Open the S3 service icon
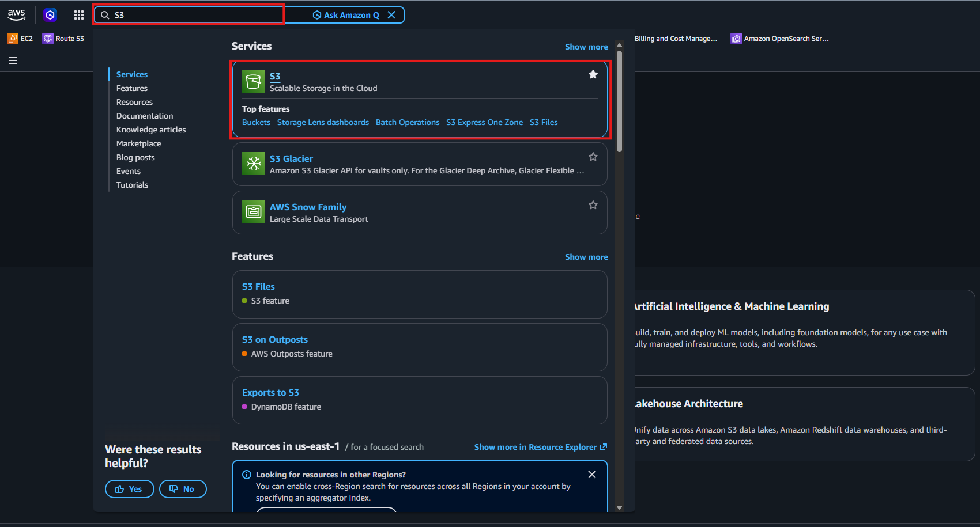980x527 pixels. [254, 81]
